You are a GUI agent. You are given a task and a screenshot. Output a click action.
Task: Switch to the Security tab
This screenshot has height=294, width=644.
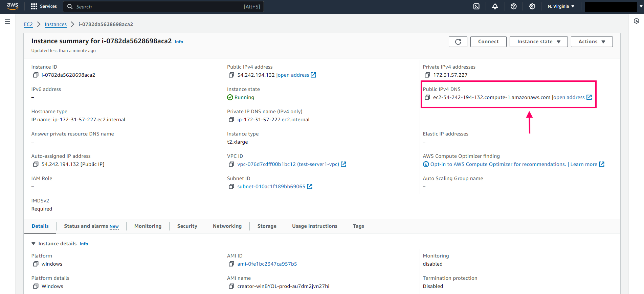pyautogui.click(x=187, y=226)
